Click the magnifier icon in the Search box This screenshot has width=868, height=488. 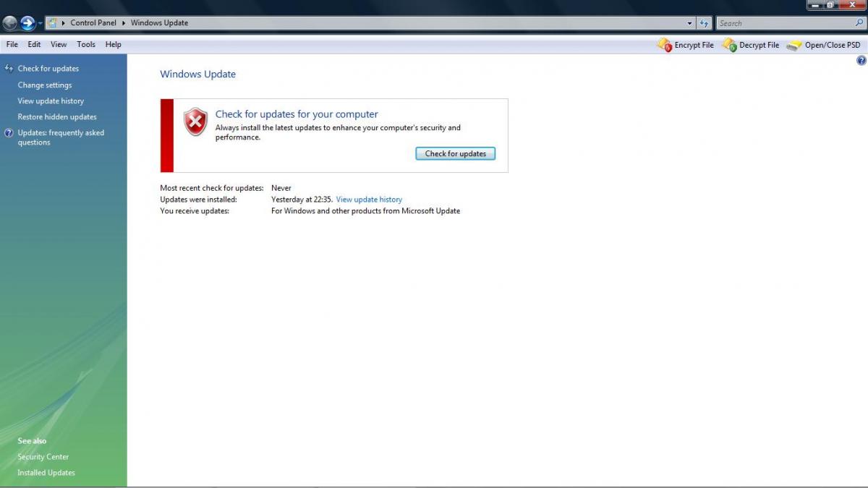coord(858,23)
